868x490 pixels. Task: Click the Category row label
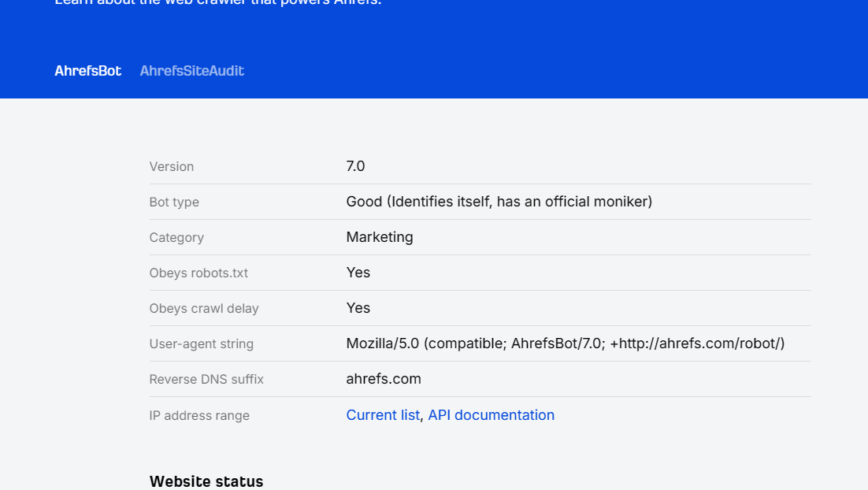tap(176, 238)
